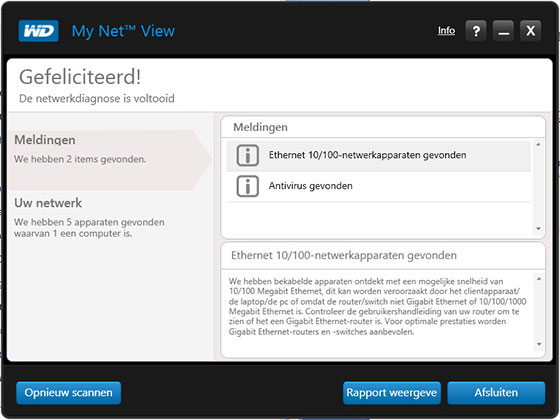This screenshot has width=560, height=420.
Task: Click up arrow of description text scrollbar
Action: click(x=539, y=279)
